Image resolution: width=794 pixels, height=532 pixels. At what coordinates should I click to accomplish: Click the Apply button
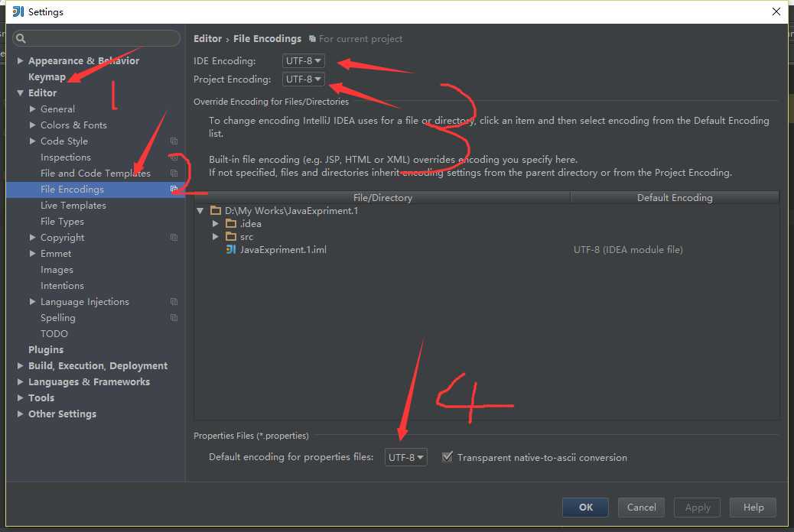click(x=698, y=508)
